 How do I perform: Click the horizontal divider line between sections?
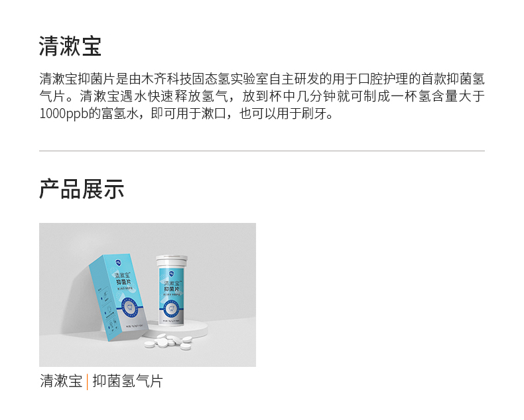point(262,151)
